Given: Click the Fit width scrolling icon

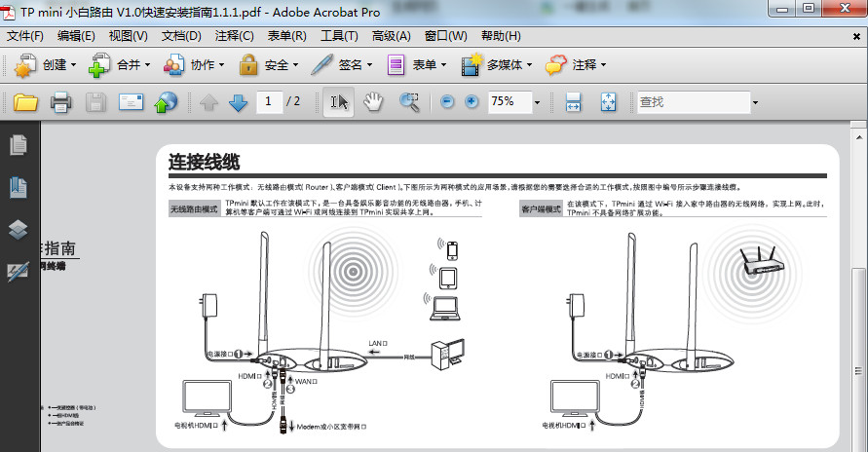Looking at the screenshot, I should [573, 101].
